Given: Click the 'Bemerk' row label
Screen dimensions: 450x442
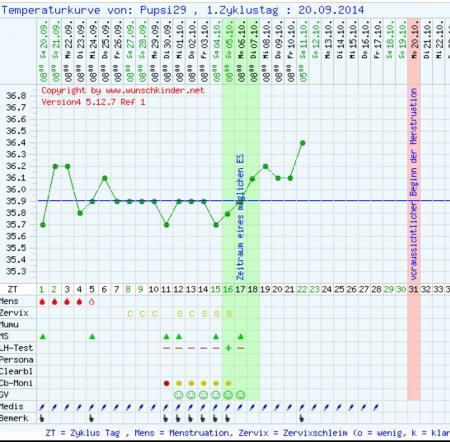Looking at the screenshot, I should click(x=14, y=418).
